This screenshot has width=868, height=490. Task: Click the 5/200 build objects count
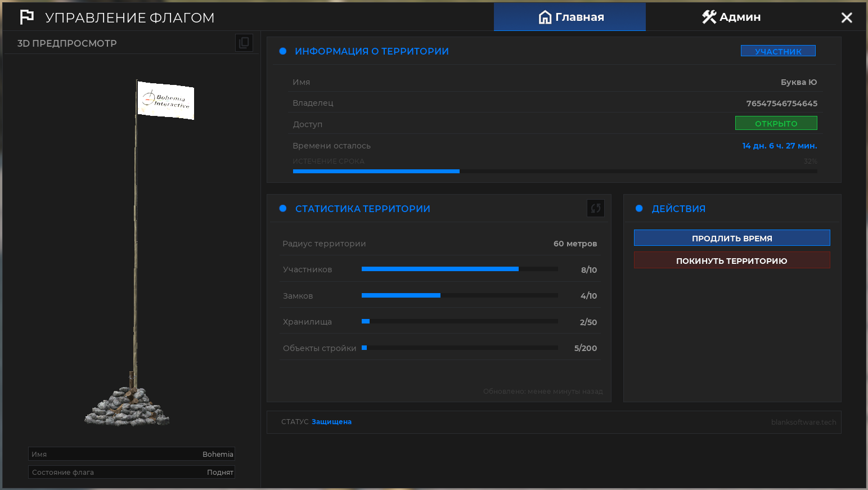(586, 348)
